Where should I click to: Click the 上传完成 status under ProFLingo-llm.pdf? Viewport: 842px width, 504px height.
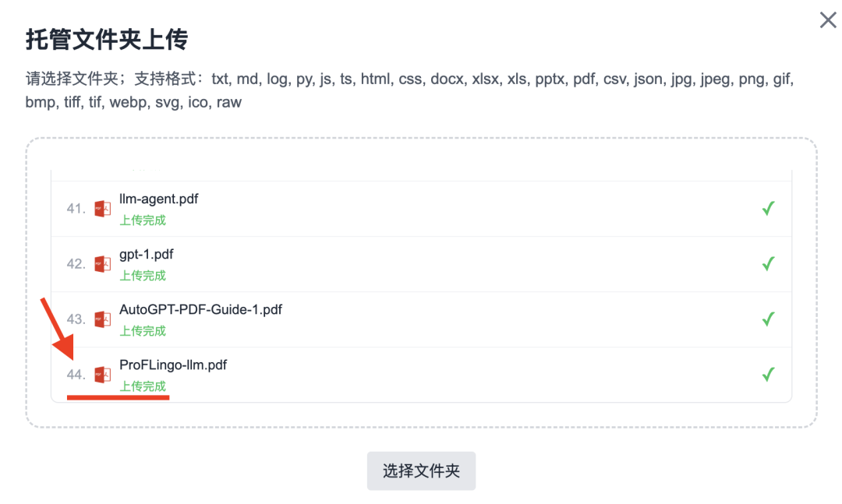click(x=142, y=386)
